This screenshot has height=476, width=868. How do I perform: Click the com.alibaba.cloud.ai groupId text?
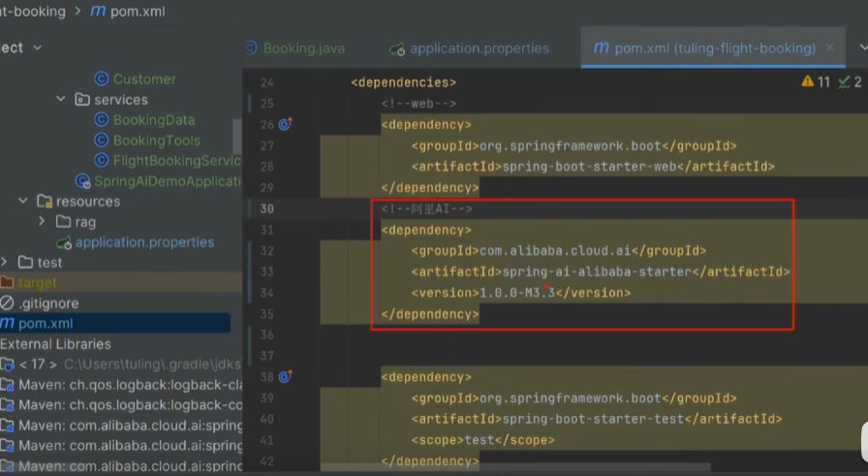click(555, 250)
